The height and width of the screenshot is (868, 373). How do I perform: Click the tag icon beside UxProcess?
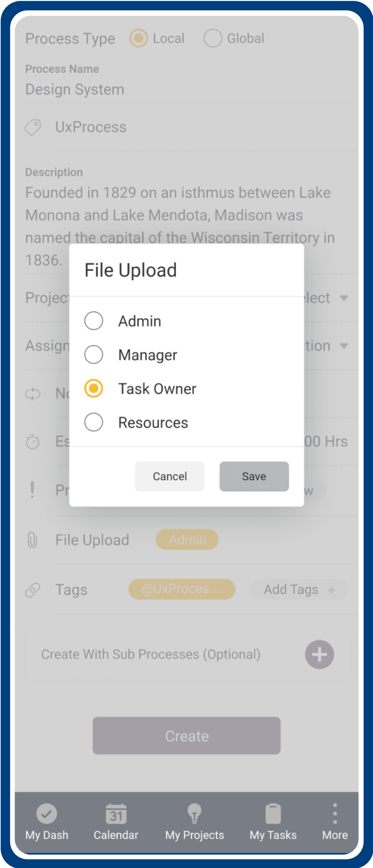coord(33,127)
